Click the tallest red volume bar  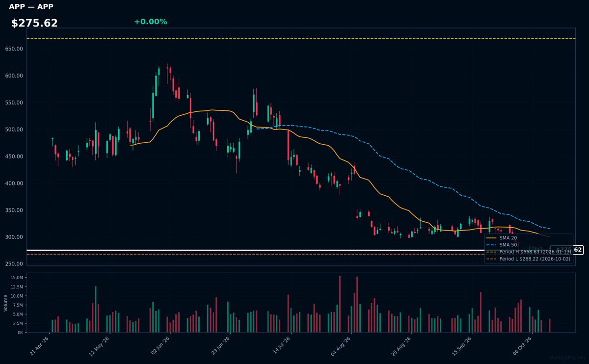point(340,304)
